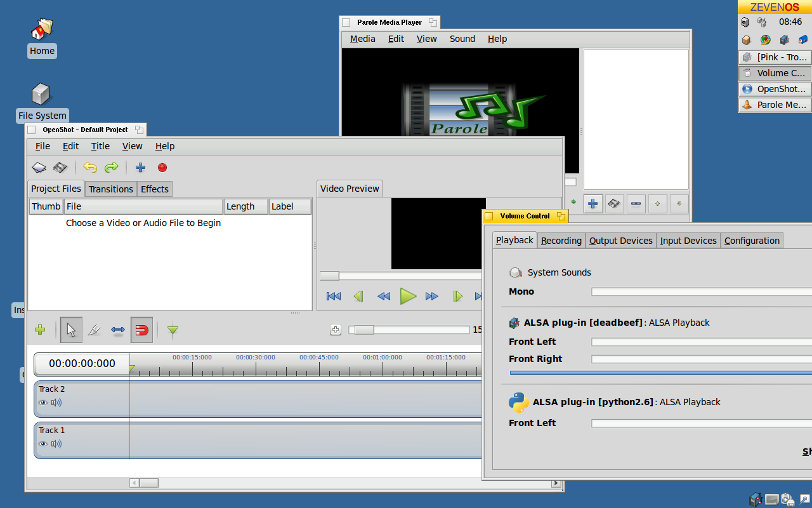Select the Resize tool with blue arrows
Screen dimensions: 812x508
(x=118, y=330)
